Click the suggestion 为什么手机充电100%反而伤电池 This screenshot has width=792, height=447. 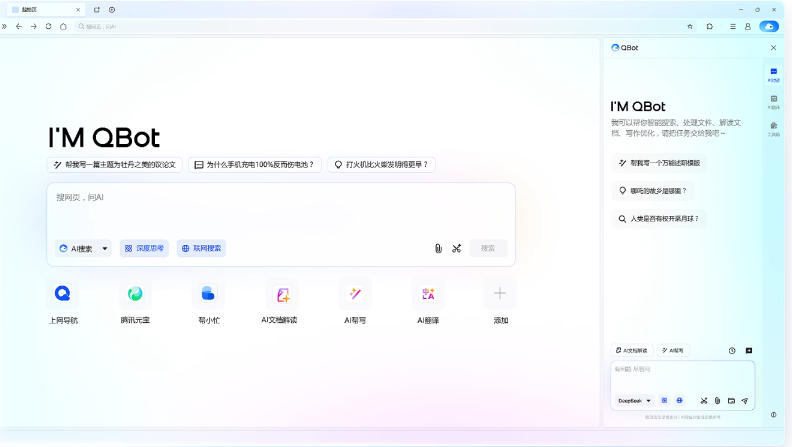click(254, 164)
